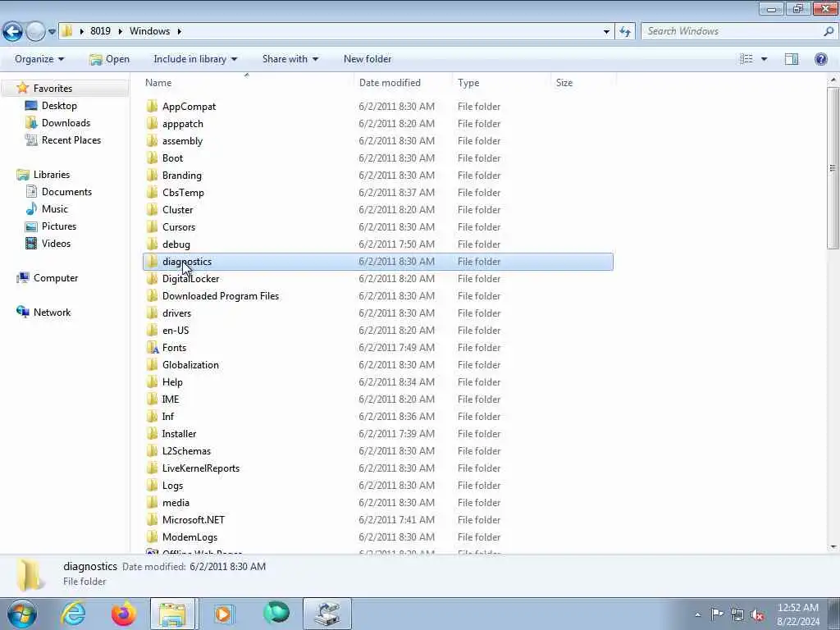Click the Forward navigation arrow button
Viewport: 840px width, 630px height.
(35, 32)
